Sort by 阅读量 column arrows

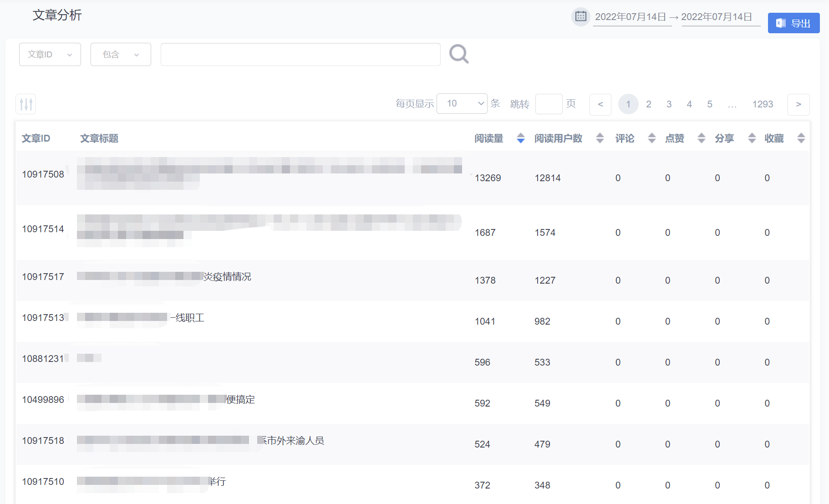[520, 138]
